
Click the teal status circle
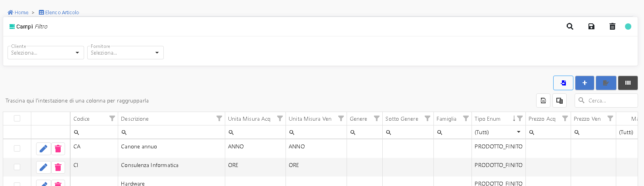(x=628, y=27)
